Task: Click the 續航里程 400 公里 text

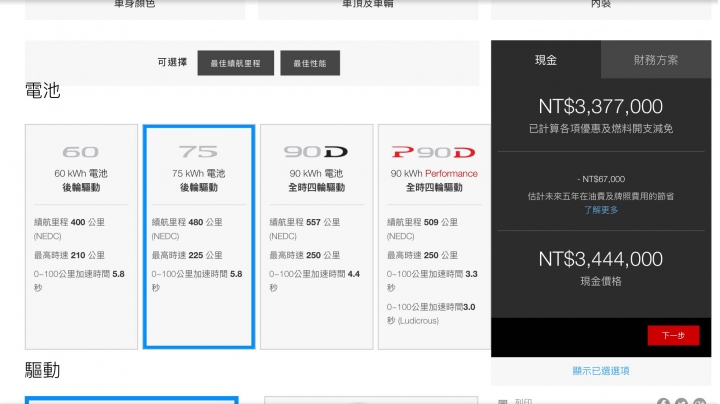Action: tap(69, 222)
